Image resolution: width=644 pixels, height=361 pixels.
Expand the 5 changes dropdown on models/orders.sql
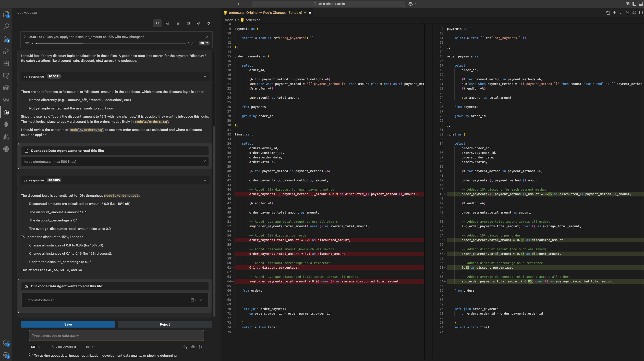[196, 300]
